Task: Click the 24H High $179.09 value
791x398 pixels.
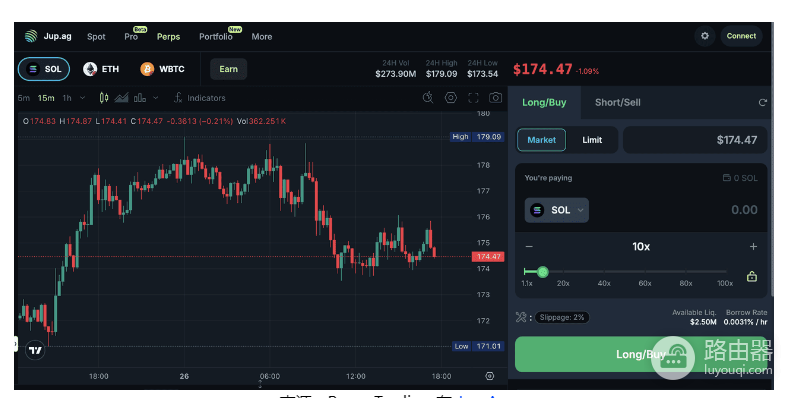Action: [441, 74]
